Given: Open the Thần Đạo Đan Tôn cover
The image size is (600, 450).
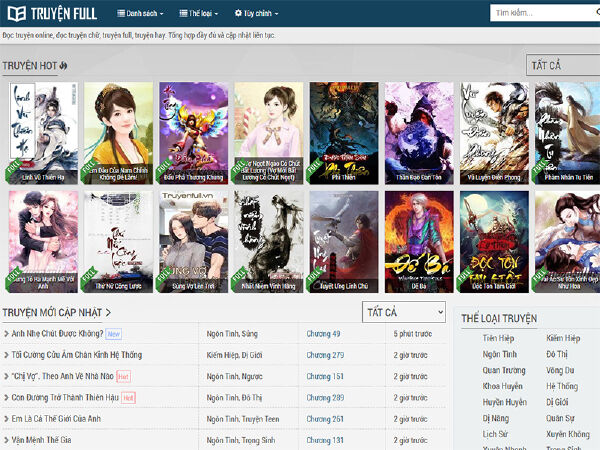Looking at the screenshot, I should 419,133.
